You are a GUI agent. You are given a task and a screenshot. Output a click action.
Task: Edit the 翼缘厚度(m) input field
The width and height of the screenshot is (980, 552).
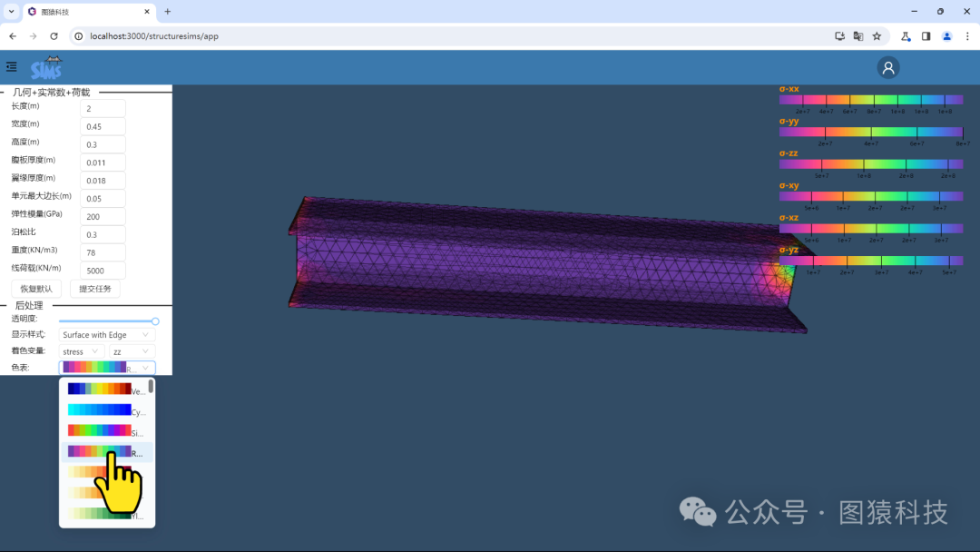(103, 181)
